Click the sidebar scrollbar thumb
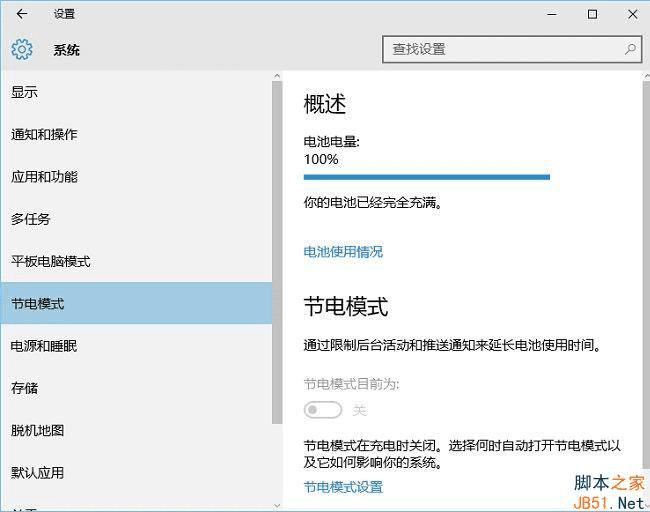Screen dimensions: 650x512 click(277, 252)
